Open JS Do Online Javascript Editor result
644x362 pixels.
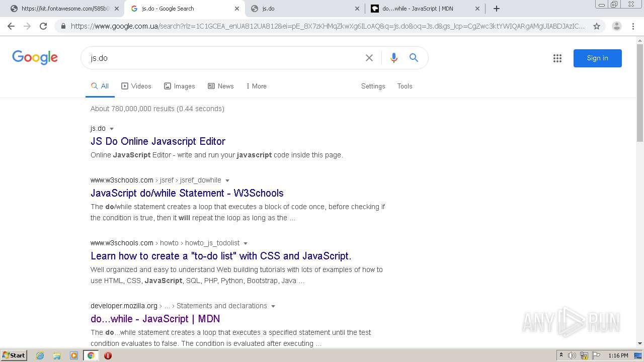[158, 141]
